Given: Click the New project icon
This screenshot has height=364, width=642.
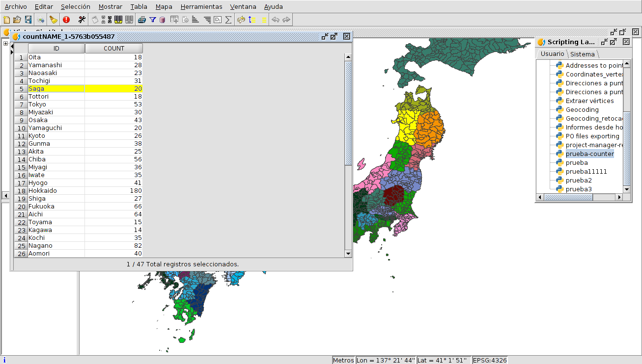Looking at the screenshot, I should pos(6,20).
